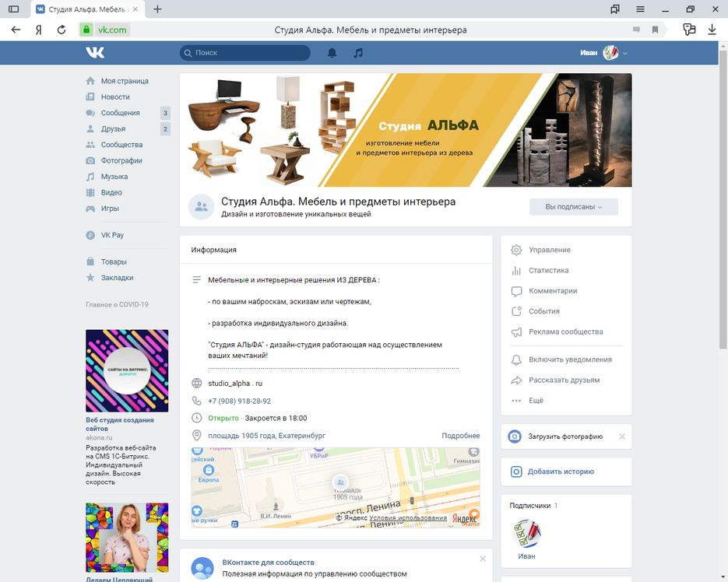Open a new tab with plus button
Viewport: 728px width, 582px height.
tap(157, 9)
